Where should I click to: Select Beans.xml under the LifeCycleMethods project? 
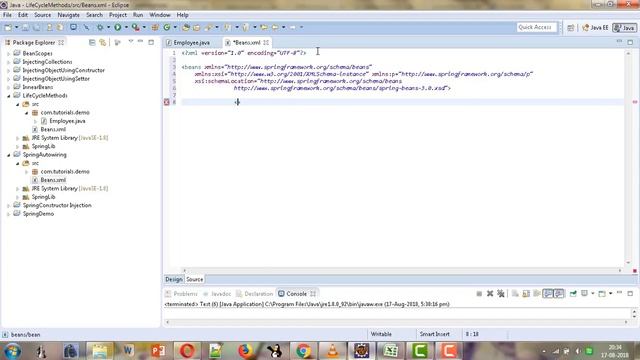(x=53, y=129)
